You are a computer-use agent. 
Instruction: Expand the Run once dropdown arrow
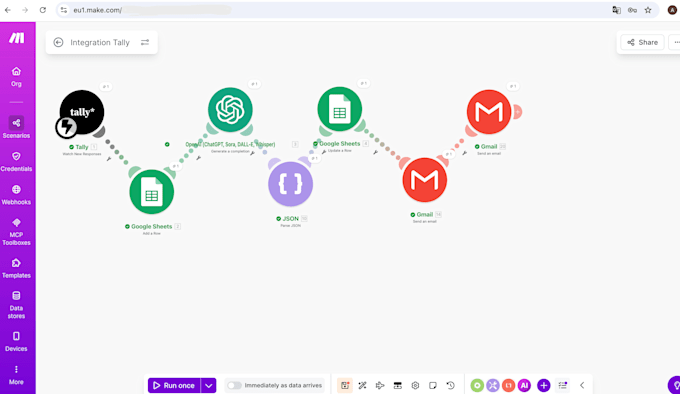click(x=209, y=385)
